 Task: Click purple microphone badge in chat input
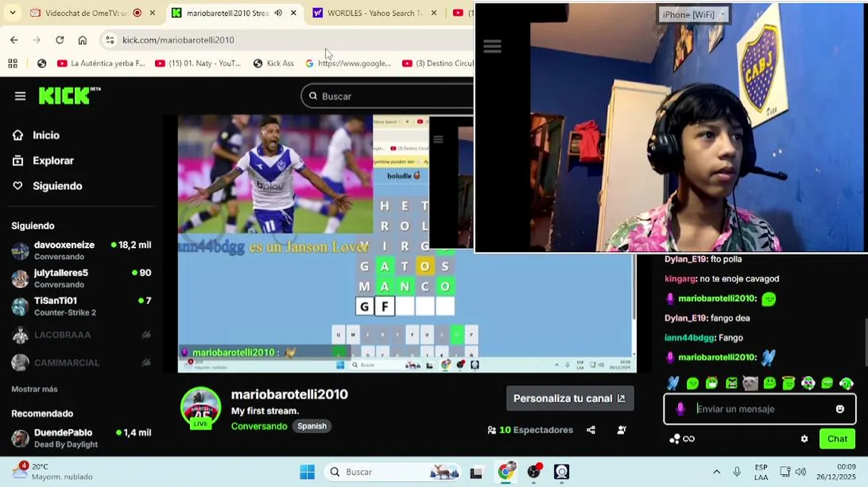680,409
